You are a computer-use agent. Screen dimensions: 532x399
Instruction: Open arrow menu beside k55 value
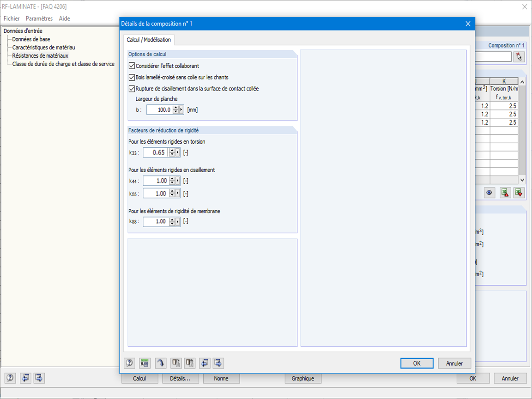coord(178,193)
